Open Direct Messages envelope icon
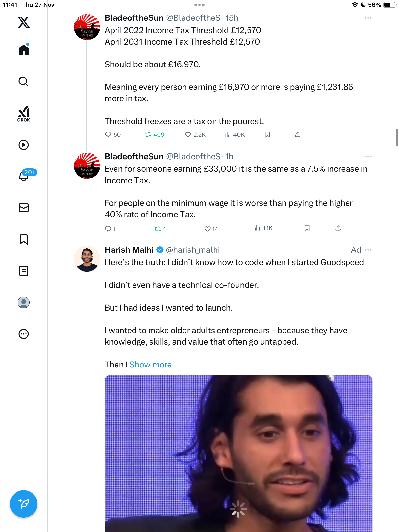The image size is (399, 532). (x=24, y=208)
